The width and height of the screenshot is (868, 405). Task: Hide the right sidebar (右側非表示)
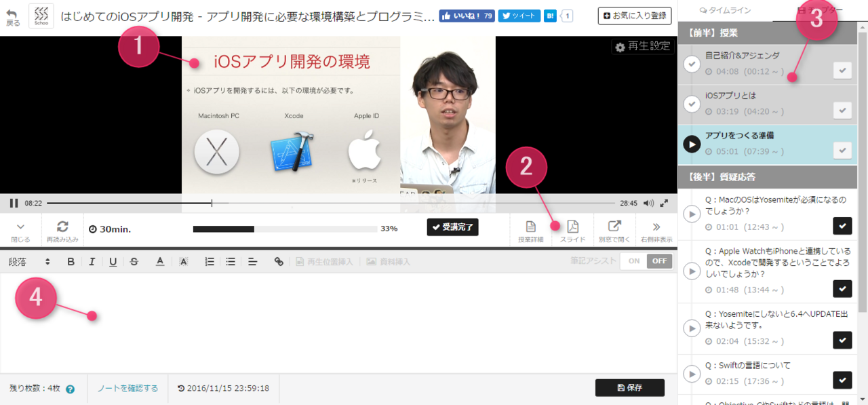coord(656,231)
